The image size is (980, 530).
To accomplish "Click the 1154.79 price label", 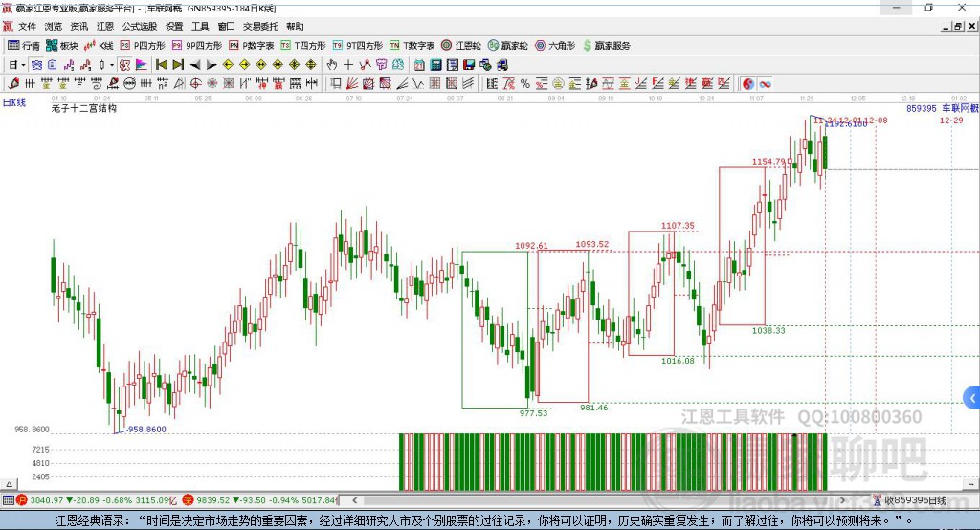I will coord(768,162).
